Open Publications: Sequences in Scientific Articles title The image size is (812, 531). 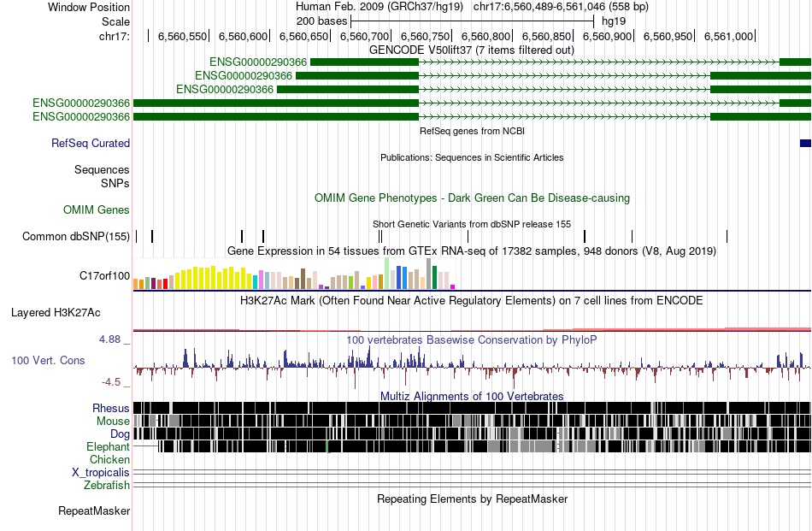tap(472, 157)
